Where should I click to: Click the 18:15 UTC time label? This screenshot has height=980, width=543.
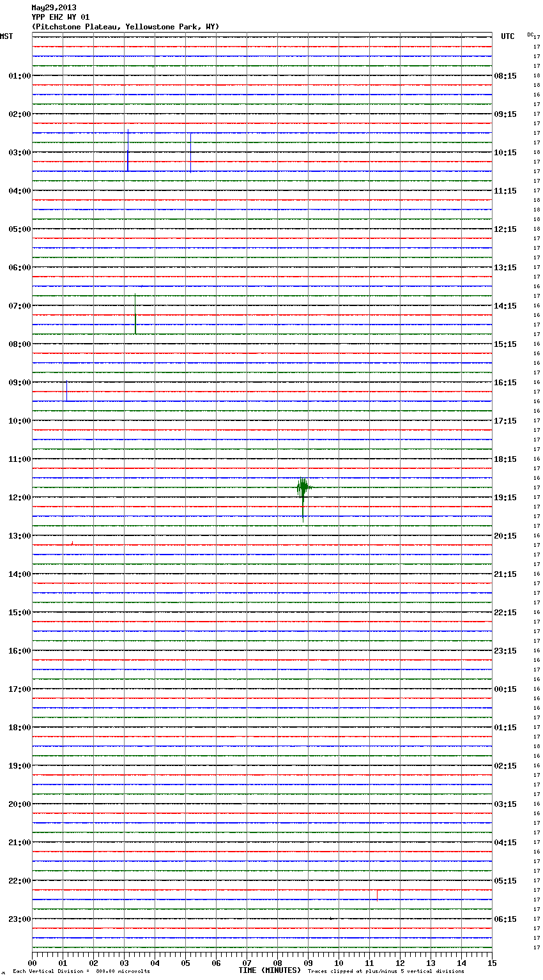click(505, 459)
